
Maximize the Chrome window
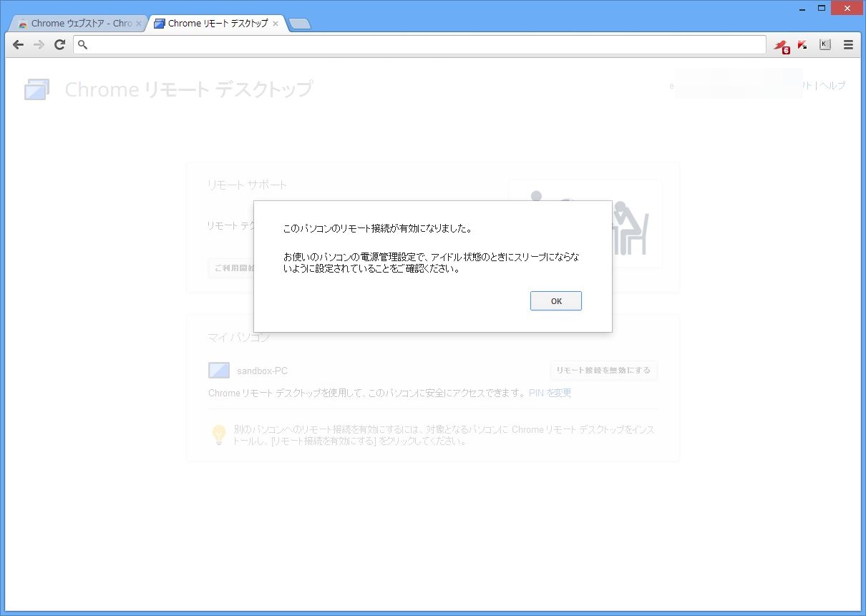pyautogui.click(x=821, y=7)
